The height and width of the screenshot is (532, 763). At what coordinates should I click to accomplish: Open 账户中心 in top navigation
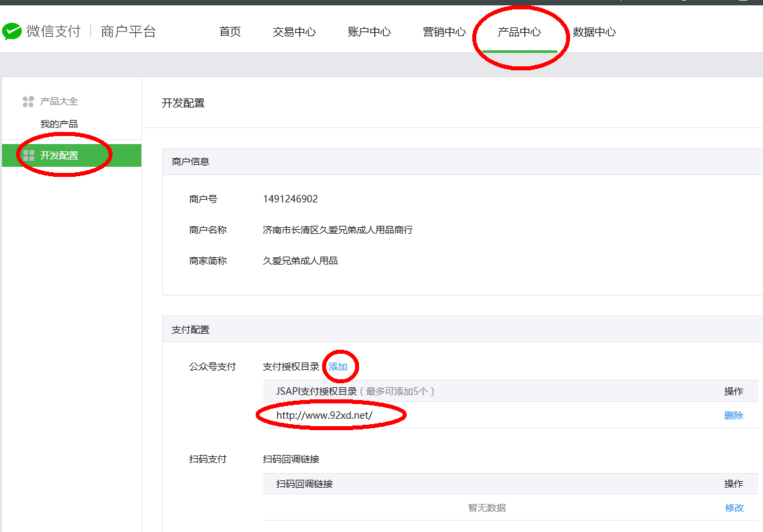[x=369, y=31]
